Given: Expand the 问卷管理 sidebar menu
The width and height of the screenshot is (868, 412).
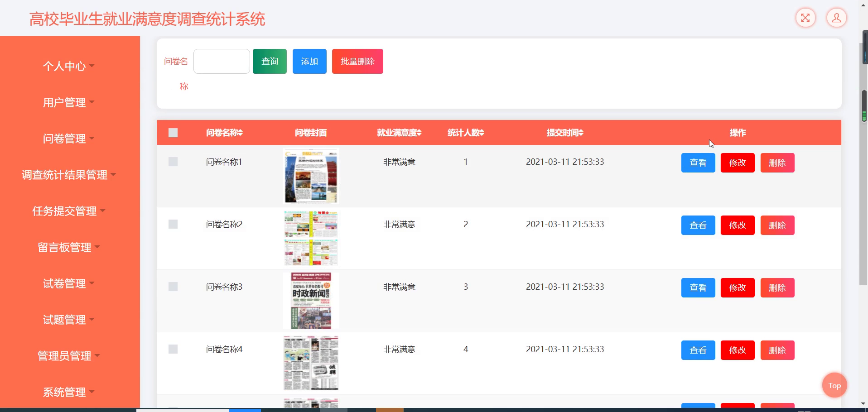Looking at the screenshot, I should pyautogui.click(x=69, y=139).
